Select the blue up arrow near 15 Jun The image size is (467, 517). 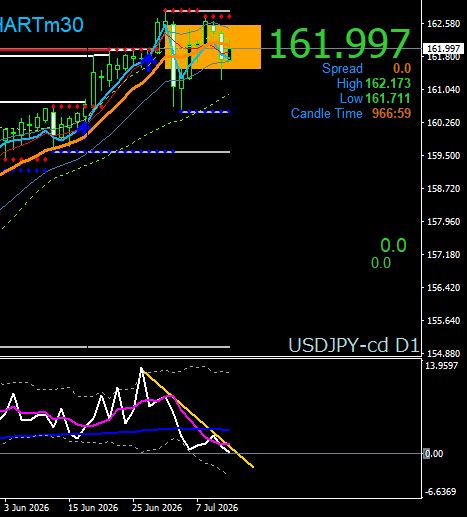point(83,127)
